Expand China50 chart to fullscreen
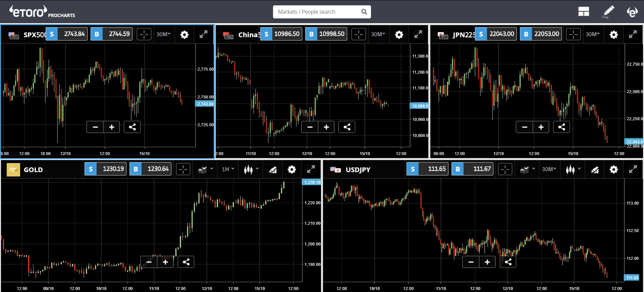The height and width of the screenshot is (292, 644). coord(418,34)
